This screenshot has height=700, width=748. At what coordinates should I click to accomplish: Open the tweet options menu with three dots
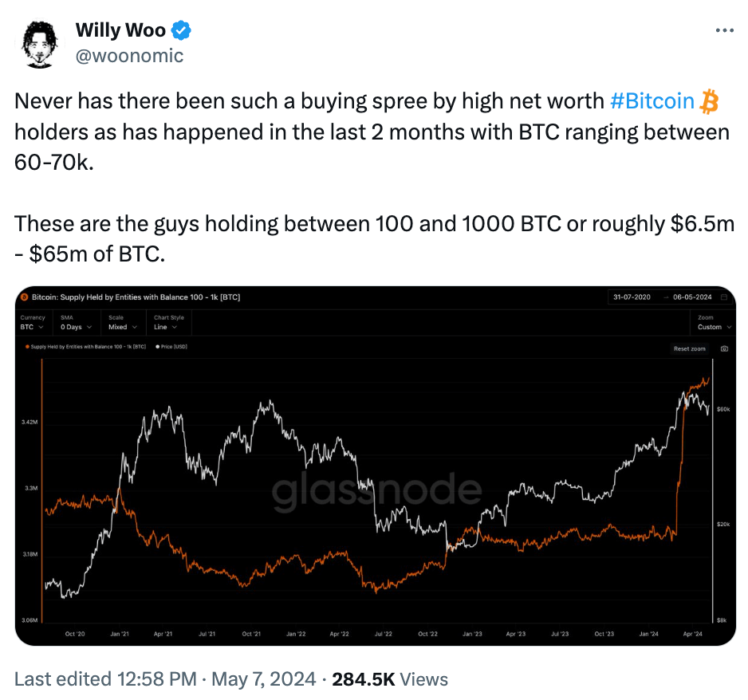point(725,29)
